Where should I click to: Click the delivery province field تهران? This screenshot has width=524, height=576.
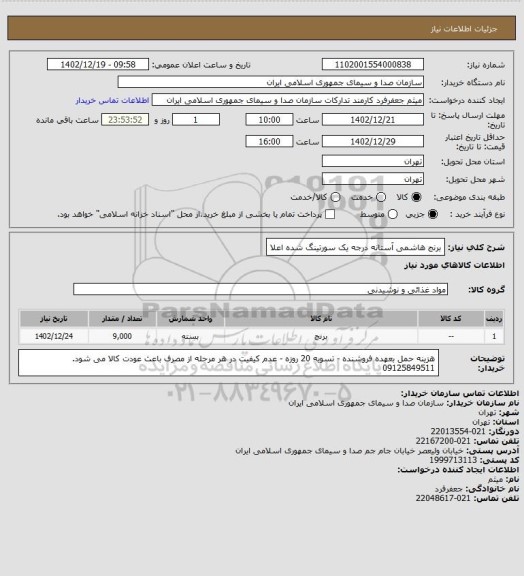(373, 161)
